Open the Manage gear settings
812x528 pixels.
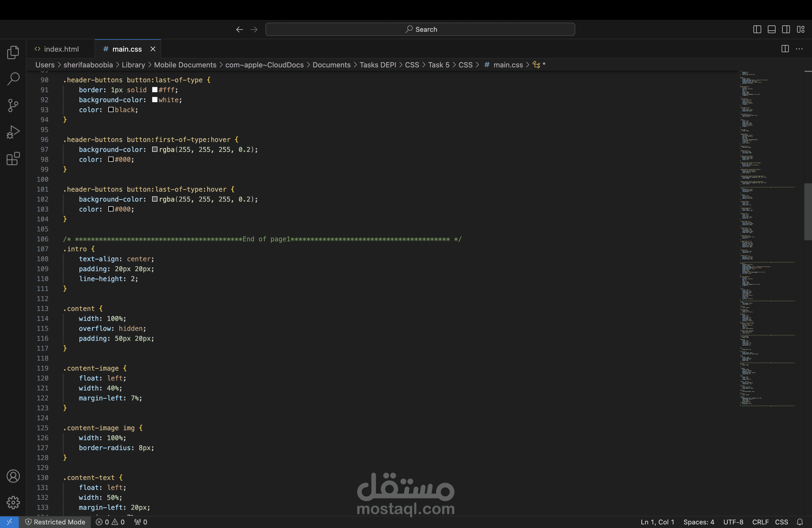click(13, 502)
